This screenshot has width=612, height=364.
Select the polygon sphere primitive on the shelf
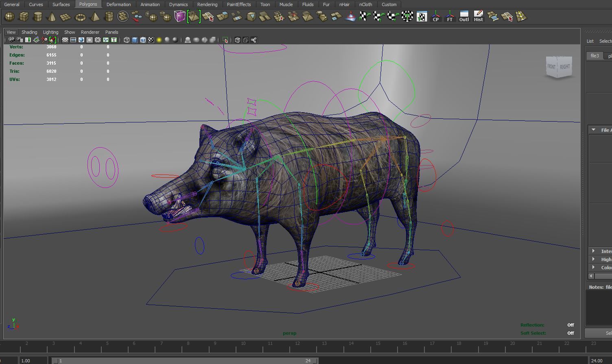(x=9, y=17)
